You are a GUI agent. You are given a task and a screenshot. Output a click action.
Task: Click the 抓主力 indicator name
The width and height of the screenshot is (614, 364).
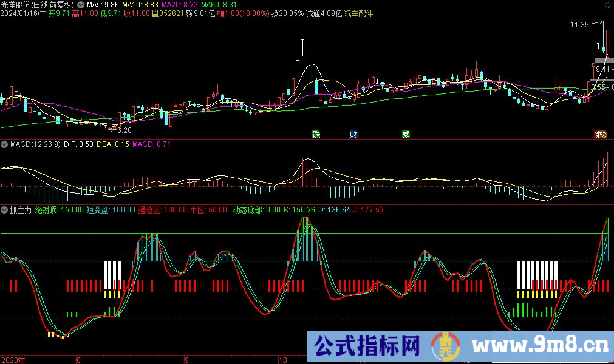pos(21,210)
